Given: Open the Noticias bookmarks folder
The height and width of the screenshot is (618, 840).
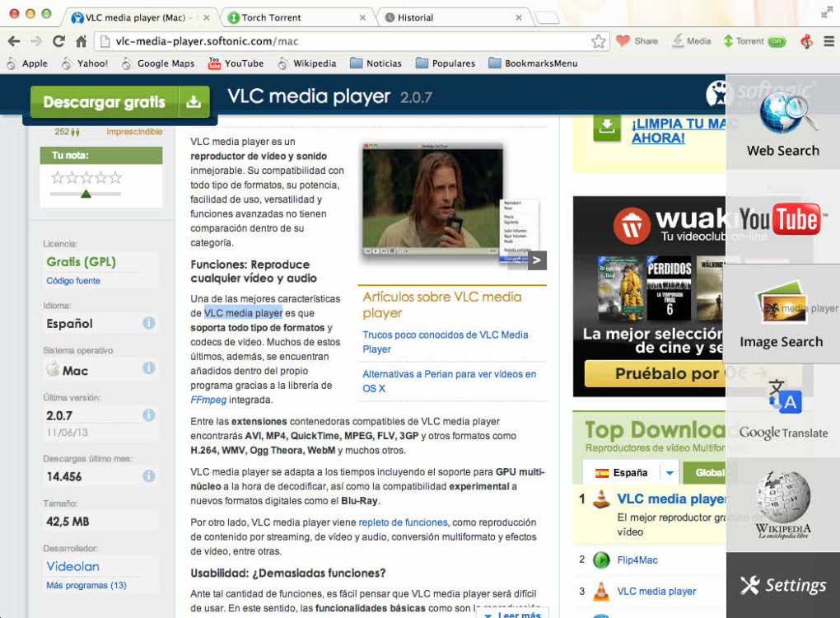Looking at the screenshot, I should 376,63.
